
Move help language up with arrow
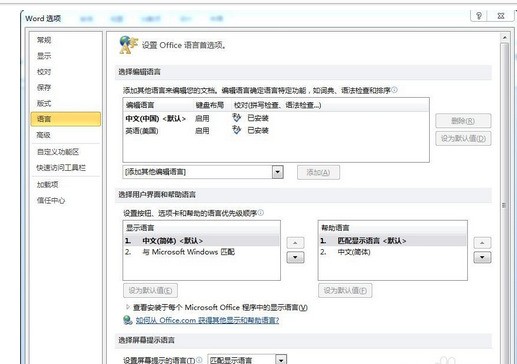pyautogui.click(x=482, y=243)
